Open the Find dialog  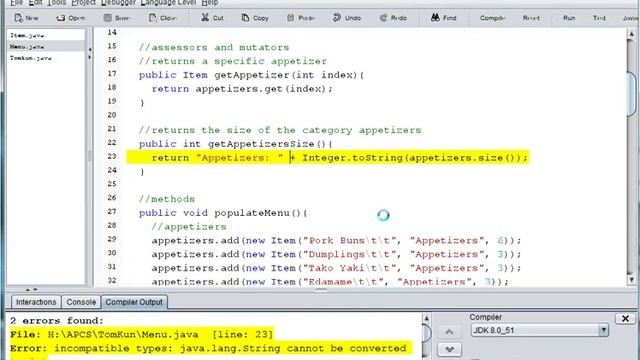pos(444,18)
